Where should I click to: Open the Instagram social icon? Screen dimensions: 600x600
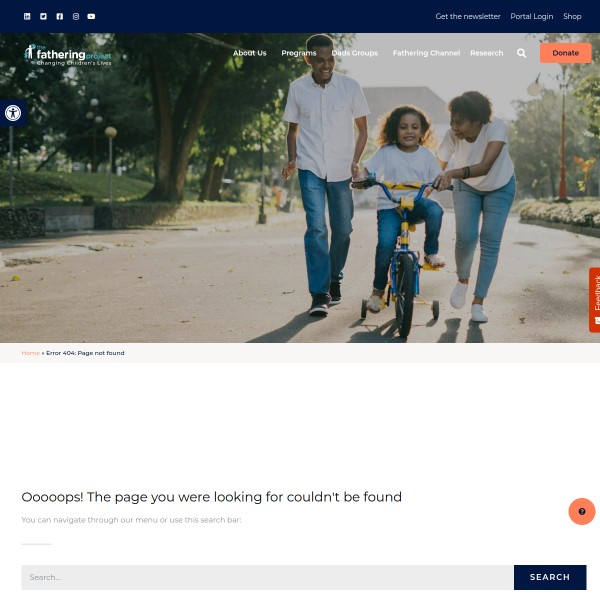point(76,16)
